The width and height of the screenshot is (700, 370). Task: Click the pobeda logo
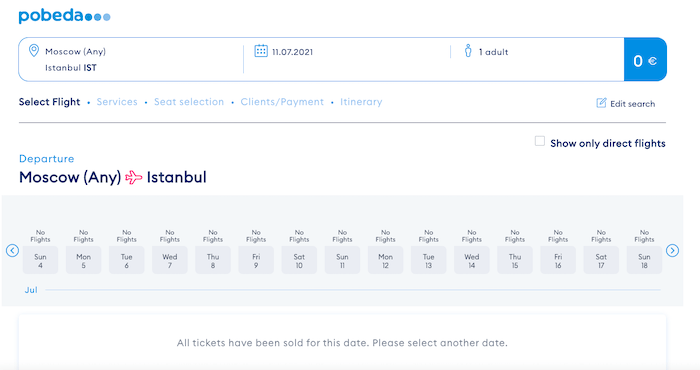[x=64, y=16]
